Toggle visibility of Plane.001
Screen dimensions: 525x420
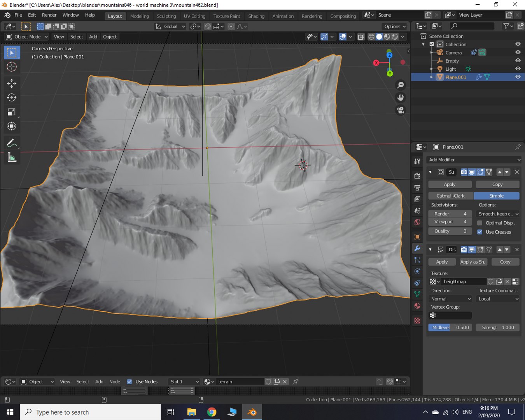518,77
